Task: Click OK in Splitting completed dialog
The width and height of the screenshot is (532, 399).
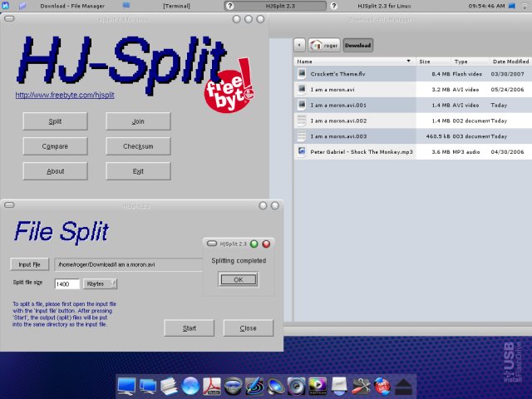Action: pyautogui.click(x=239, y=279)
